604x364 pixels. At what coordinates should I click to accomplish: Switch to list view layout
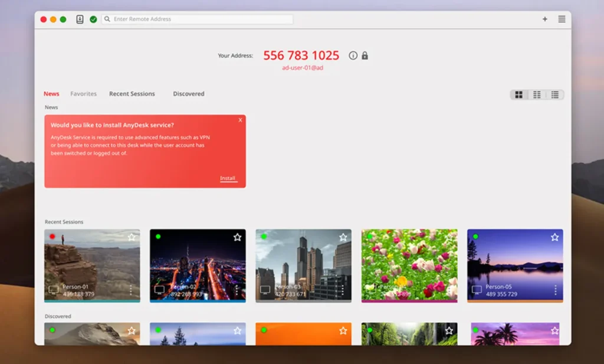point(554,95)
